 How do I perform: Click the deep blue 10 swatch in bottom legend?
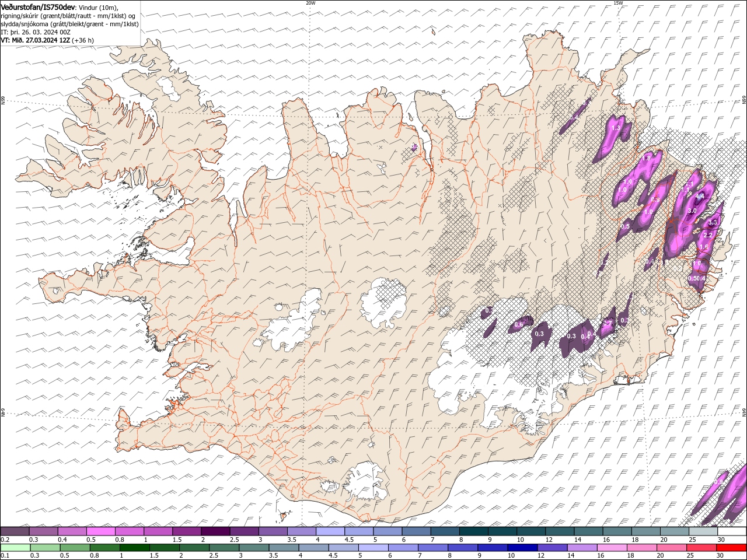522,548
